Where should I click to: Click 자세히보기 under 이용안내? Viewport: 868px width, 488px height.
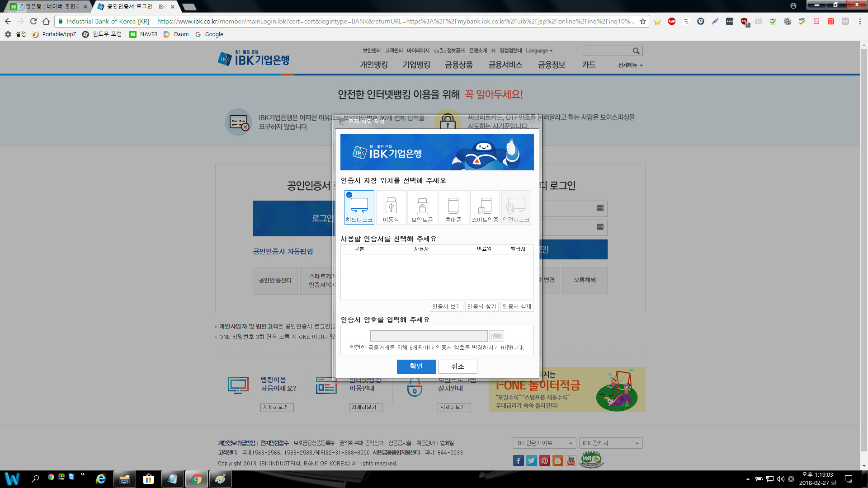pyautogui.click(x=366, y=408)
